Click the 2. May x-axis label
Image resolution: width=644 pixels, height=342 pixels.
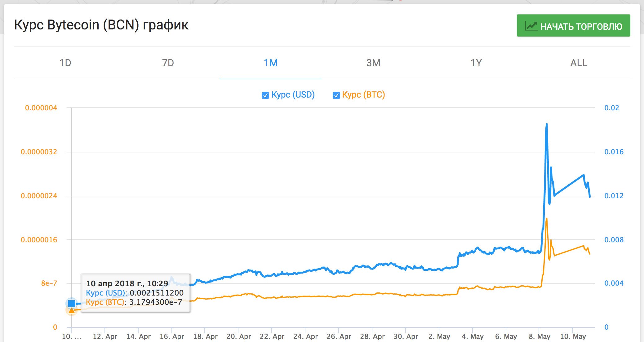point(439,336)
